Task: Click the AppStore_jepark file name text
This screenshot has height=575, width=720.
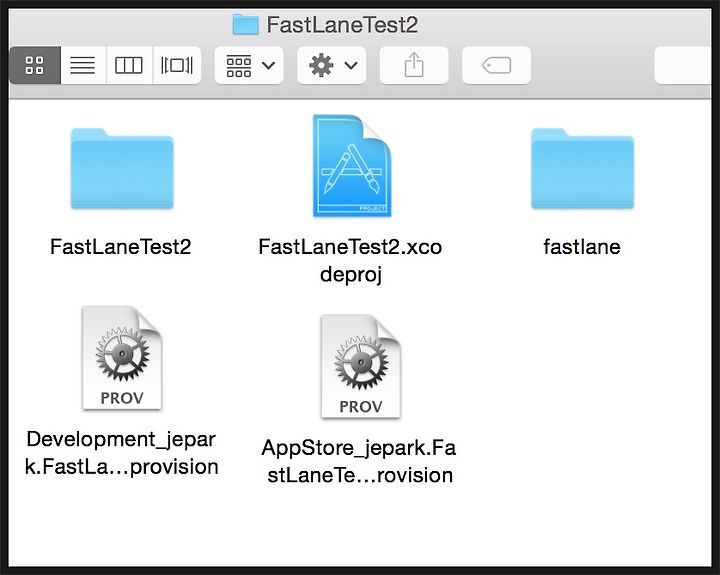Action: click(359, 461)
